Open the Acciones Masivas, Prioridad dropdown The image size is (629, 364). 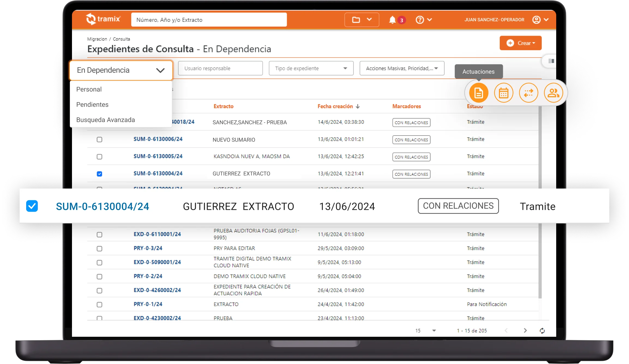[402, 68]
